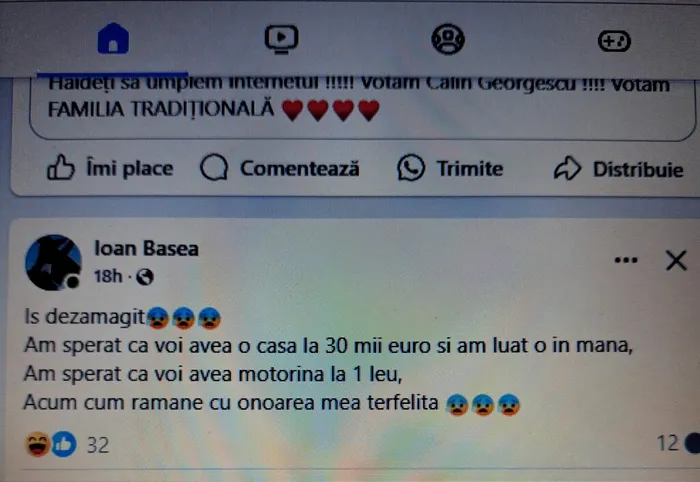
Task: Hide Ioan Basea's post with the X
Action: 676,260
